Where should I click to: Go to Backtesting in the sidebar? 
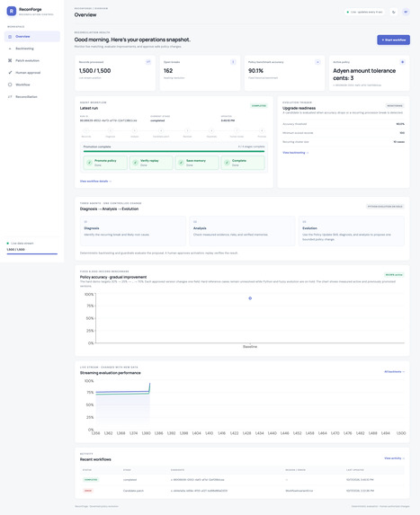tap(32, 49)
